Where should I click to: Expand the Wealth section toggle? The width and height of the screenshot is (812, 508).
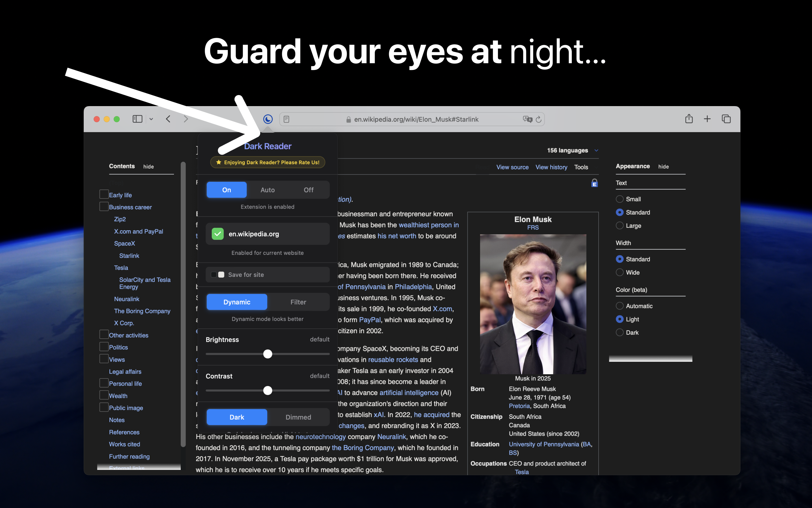[x=104, y=395]
